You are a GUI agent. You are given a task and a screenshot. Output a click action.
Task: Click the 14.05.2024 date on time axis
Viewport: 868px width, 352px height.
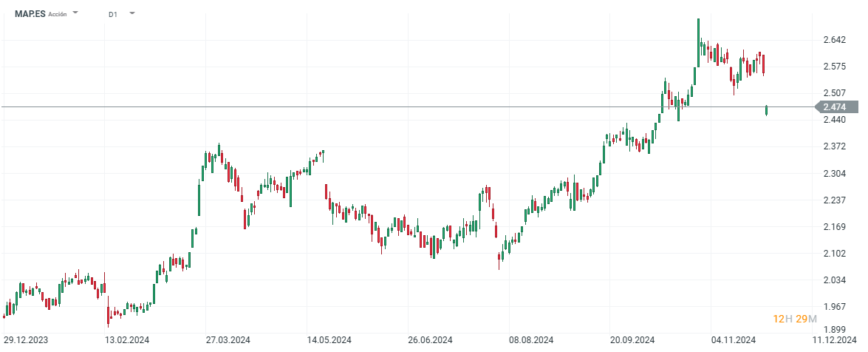329,340
